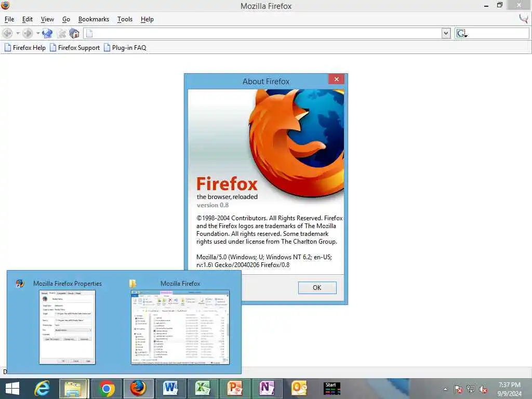
Task: Click the page icon in the address bar
Action: point(89,33)
